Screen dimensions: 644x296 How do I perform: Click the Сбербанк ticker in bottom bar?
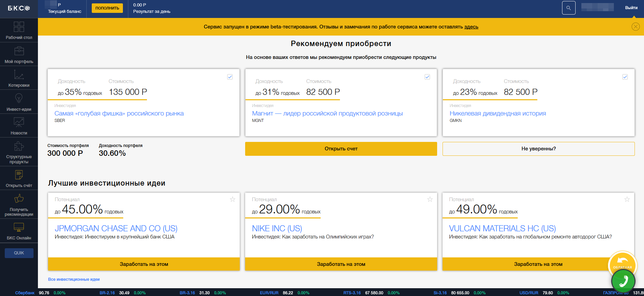25,293
